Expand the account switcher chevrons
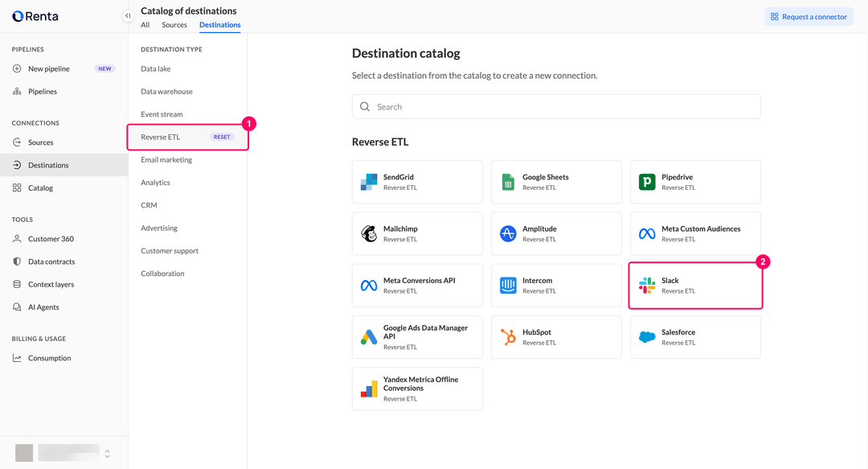Image resolution: width=868 pixels, height=469 pixels. [x=108, y=453]
